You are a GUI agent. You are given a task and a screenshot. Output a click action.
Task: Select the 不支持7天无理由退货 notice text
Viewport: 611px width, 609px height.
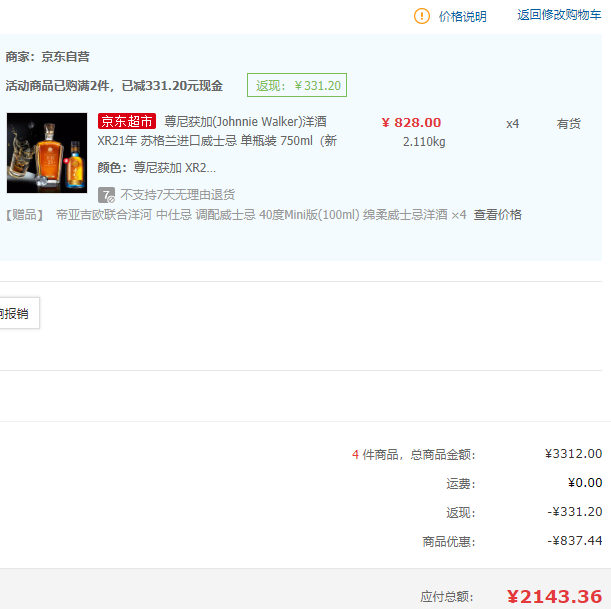(x=178, y=194)
